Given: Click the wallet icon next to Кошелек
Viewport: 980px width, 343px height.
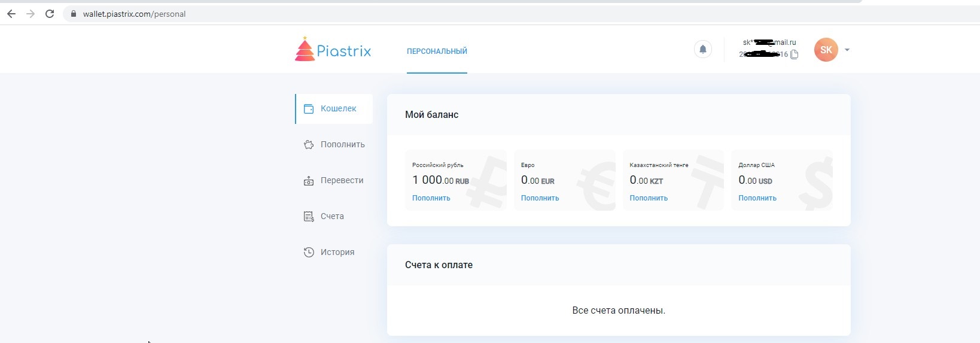Looking at the screenshot, I should tap(309, 109).
